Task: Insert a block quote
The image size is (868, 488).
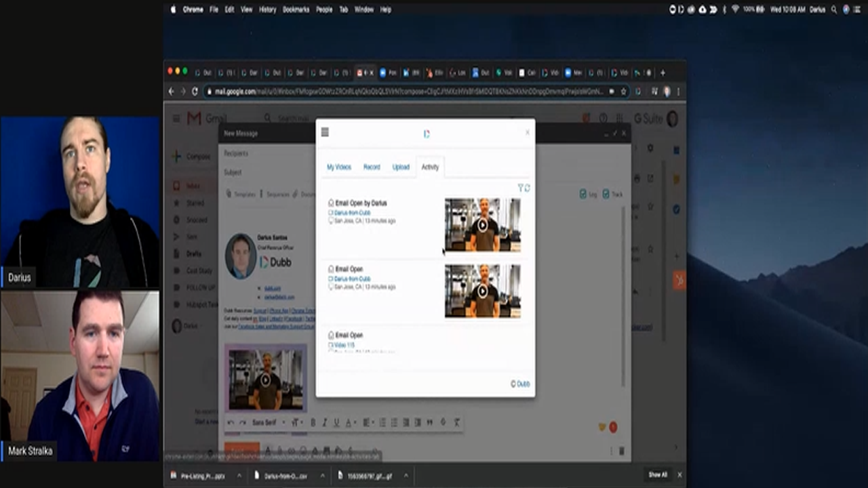Action: click(x=429, y=422)
